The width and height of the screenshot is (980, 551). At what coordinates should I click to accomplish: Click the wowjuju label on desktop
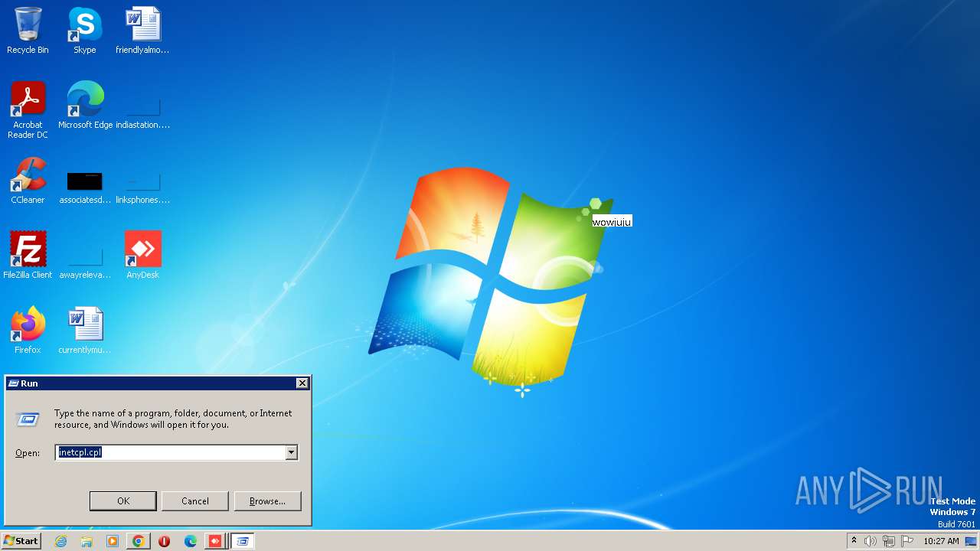tap(612, 222)
